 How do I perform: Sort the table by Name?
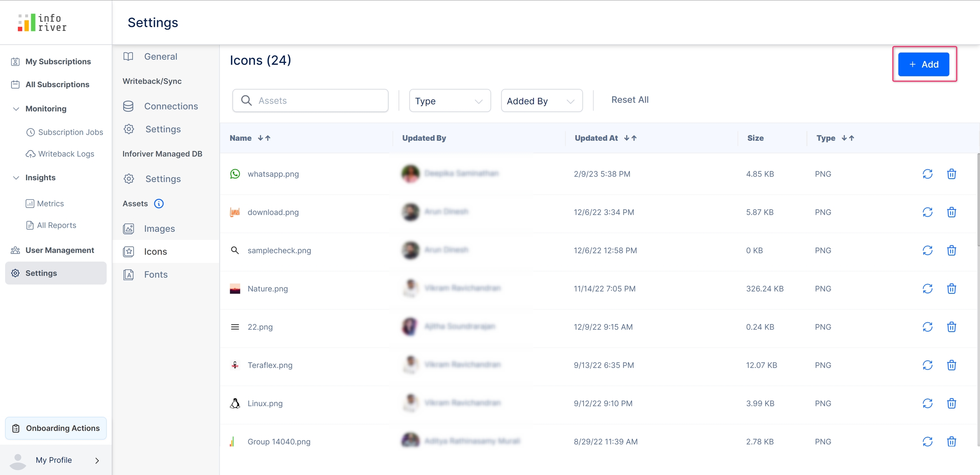264,138
